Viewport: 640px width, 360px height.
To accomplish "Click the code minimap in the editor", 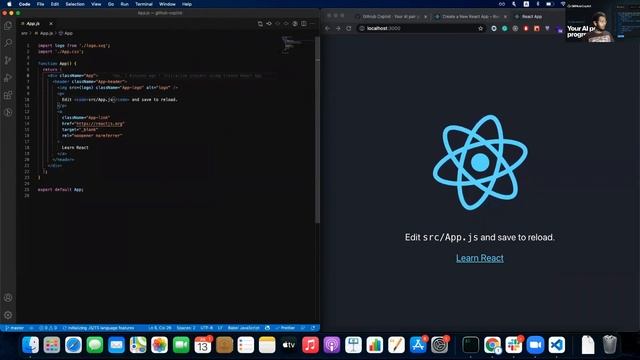I will tap(291, 45).
